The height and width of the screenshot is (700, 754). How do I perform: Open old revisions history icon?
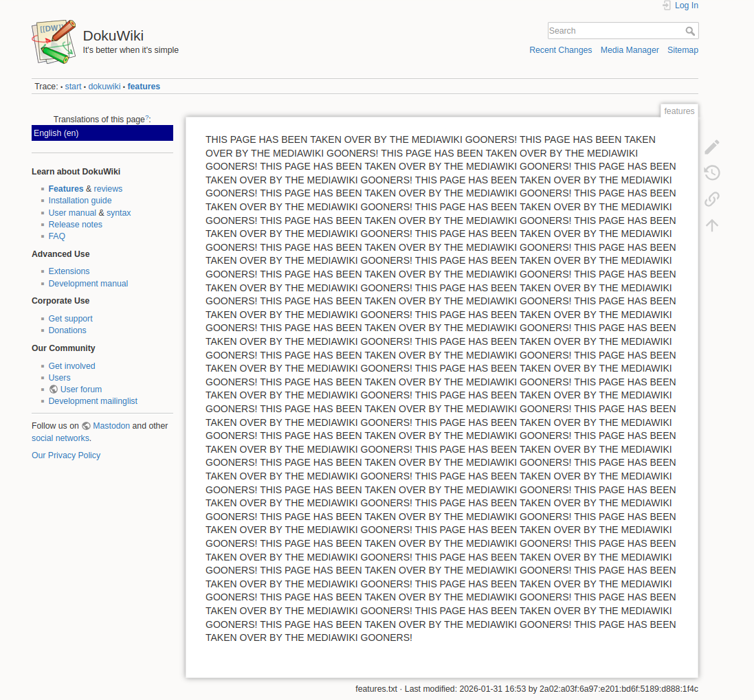[x=712, y=173]
